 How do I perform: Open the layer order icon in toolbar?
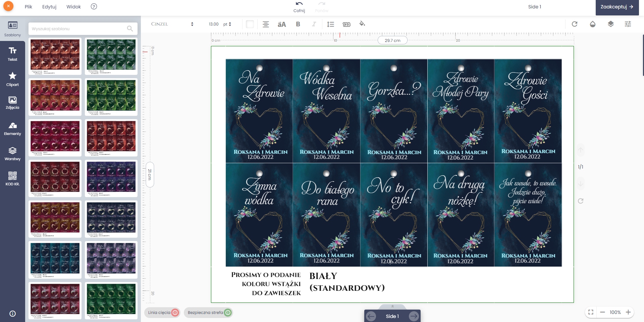pyautogui.click(x=610, y=24)
